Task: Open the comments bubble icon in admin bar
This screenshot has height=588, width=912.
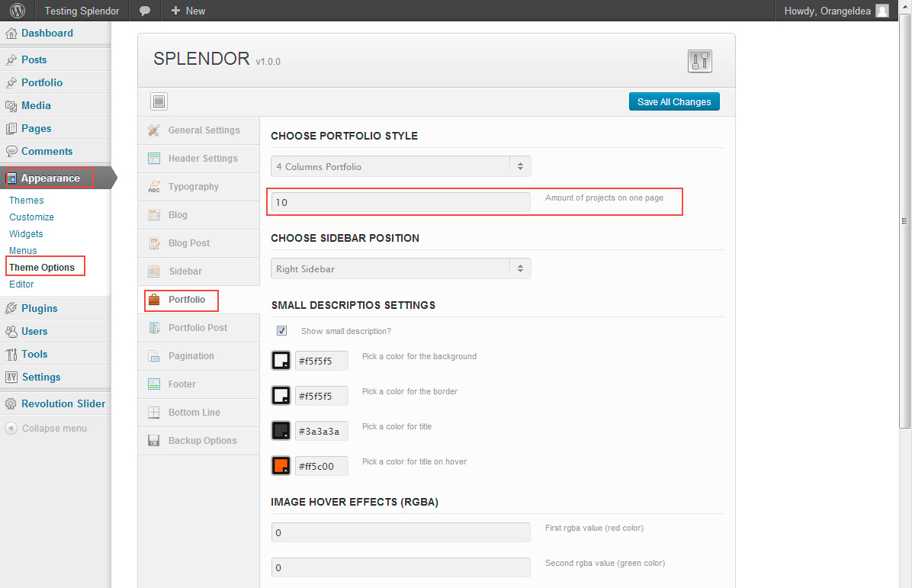Action: [145, 11]
